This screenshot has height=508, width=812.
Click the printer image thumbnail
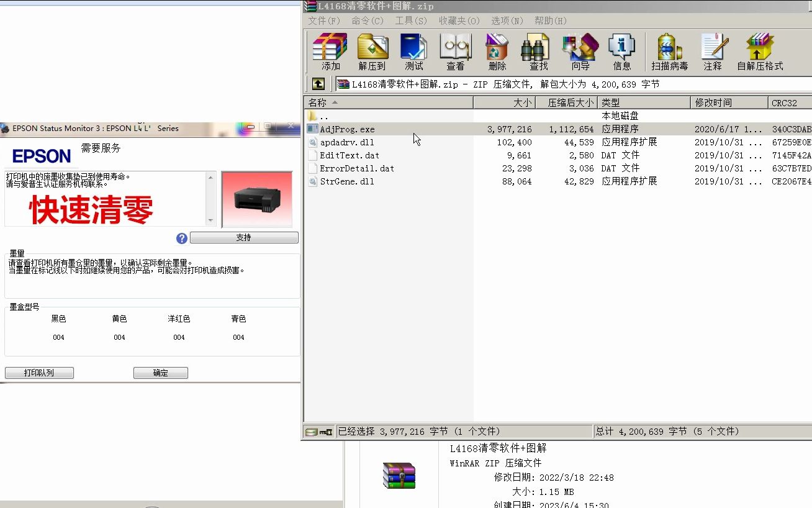[256, 199]
